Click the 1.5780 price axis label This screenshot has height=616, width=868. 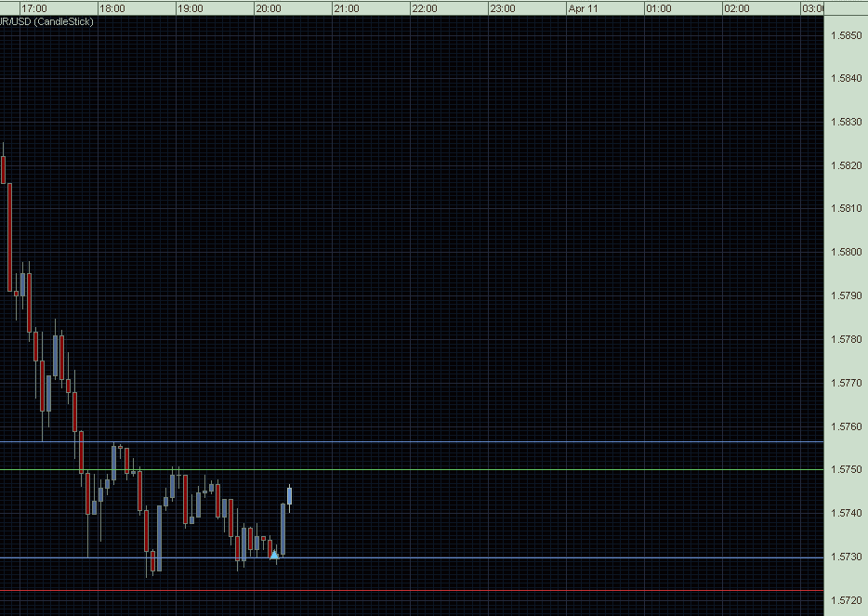[x=847, y=339]
